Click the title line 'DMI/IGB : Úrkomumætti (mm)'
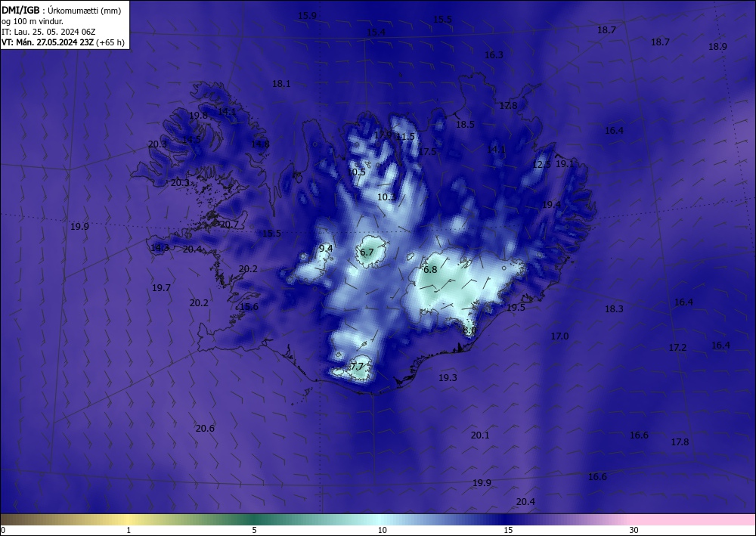Screen dimensions: 756x536 (61, 10)
